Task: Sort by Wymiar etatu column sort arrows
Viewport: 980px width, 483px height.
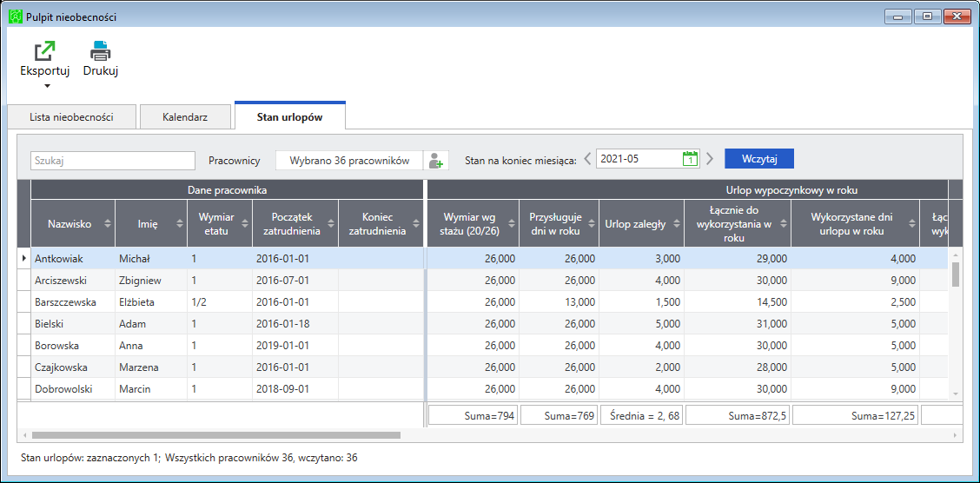Action: 244,224
